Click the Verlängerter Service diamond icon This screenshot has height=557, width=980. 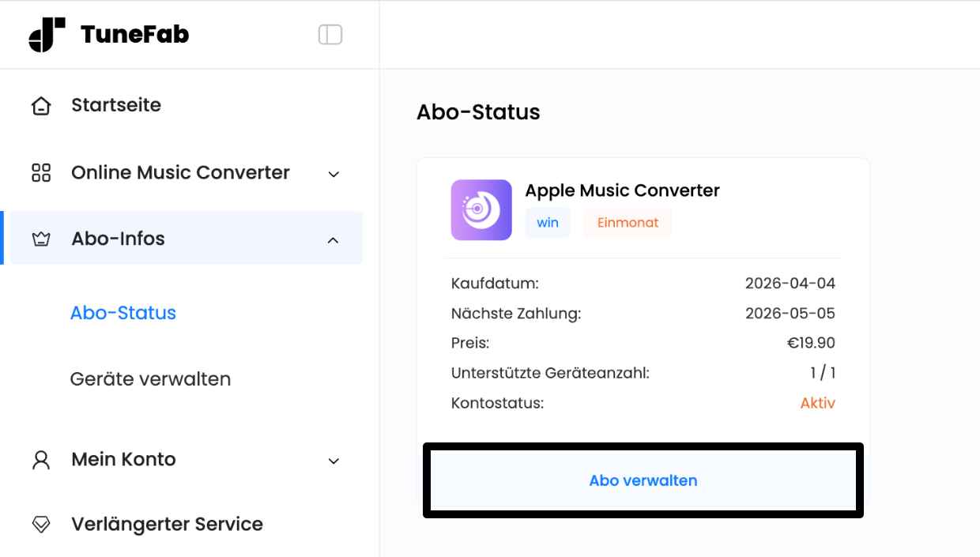[x=41, y=525]
